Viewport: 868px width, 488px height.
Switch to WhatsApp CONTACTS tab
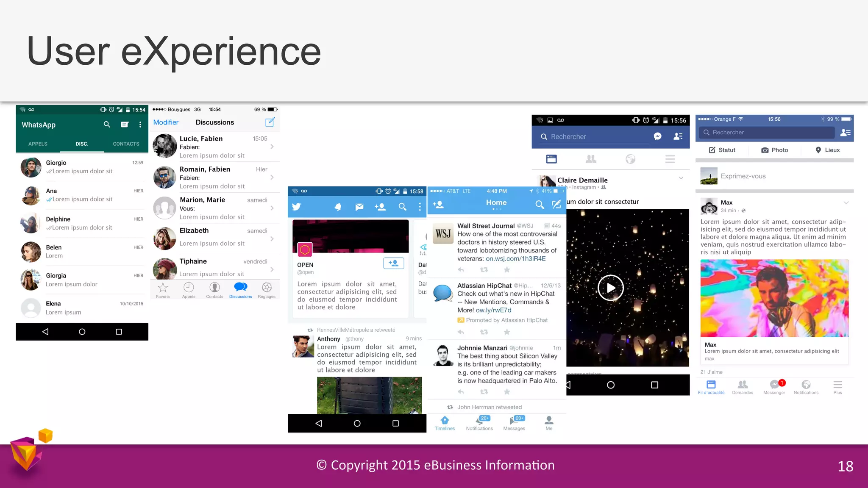126,144
